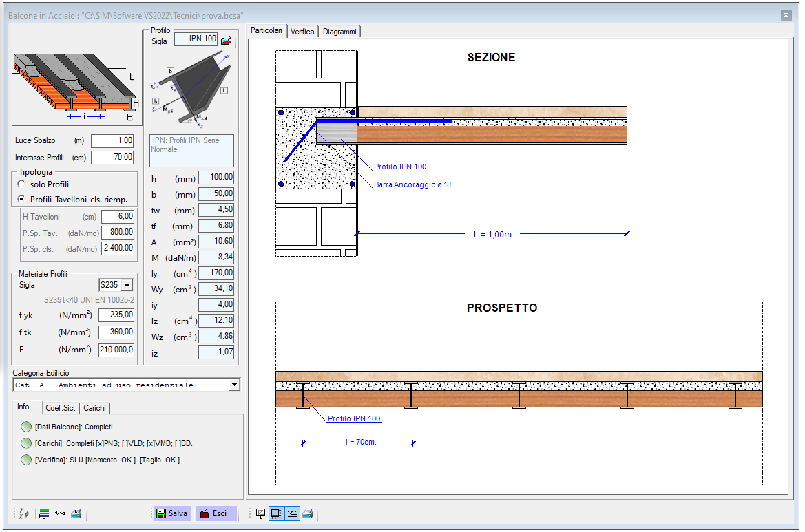Print the drawing with right toolbar printer
805x532 pixels.
308,513
